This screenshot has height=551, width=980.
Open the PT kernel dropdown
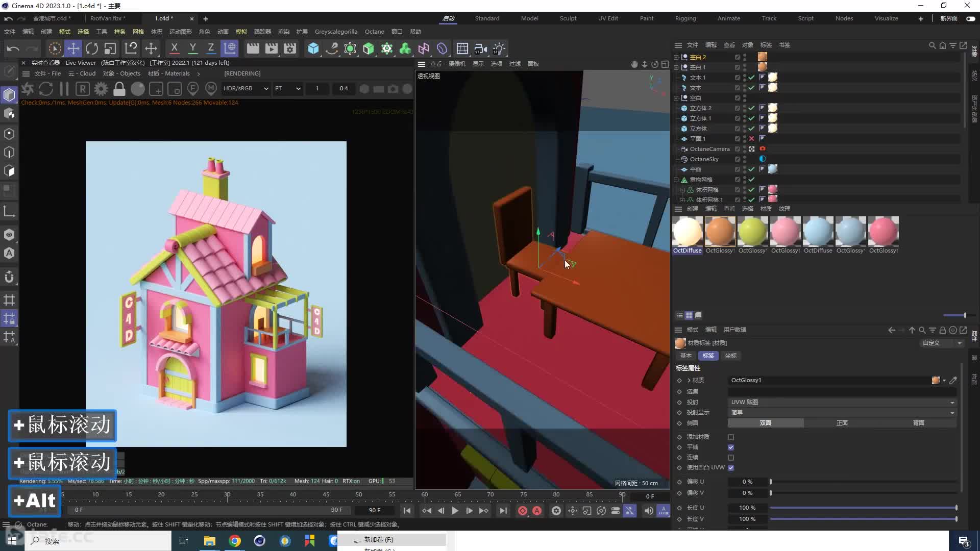click(287, 88)
